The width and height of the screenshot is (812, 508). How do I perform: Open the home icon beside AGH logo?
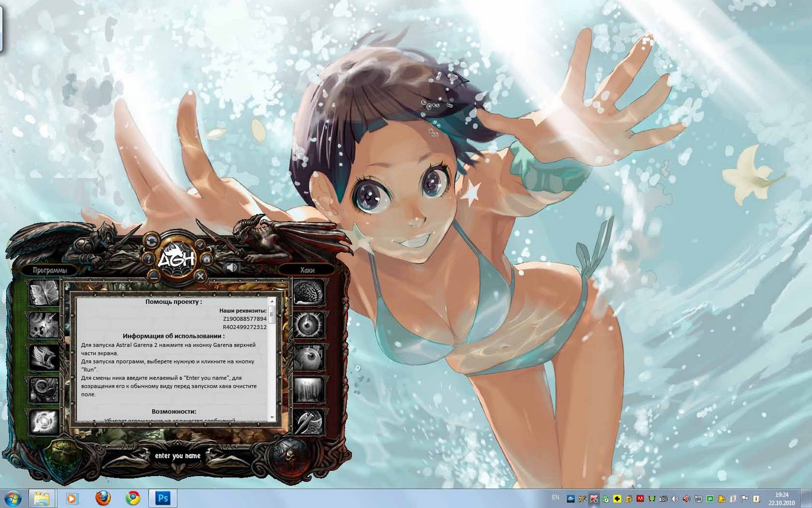(207, 259)
